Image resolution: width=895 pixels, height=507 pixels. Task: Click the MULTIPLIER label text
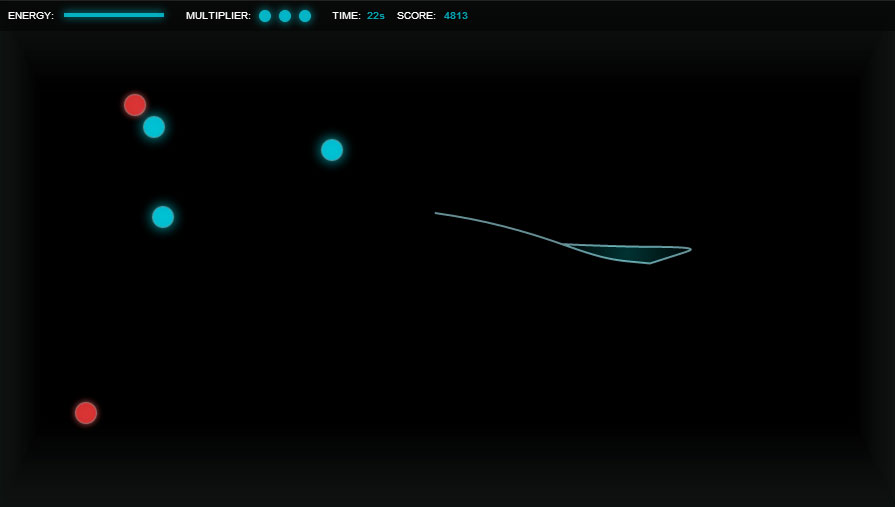218,16
